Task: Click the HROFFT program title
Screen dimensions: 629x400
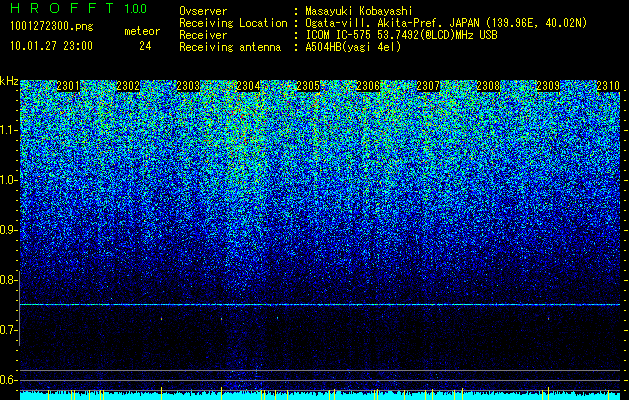Action: pyautogui.click(x=63, y=8)
